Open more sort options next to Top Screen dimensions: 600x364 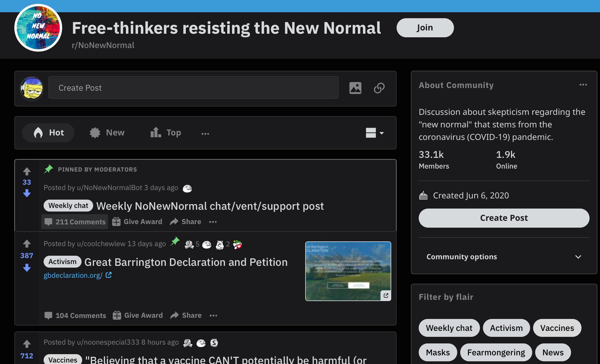coord(205,133)
